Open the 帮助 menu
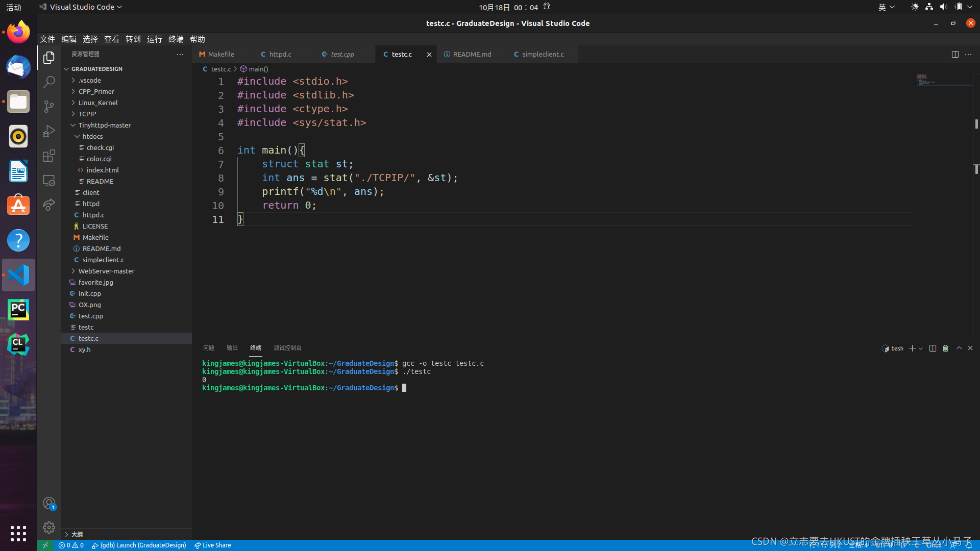The image size is (980, 551). tap(198, 39)
